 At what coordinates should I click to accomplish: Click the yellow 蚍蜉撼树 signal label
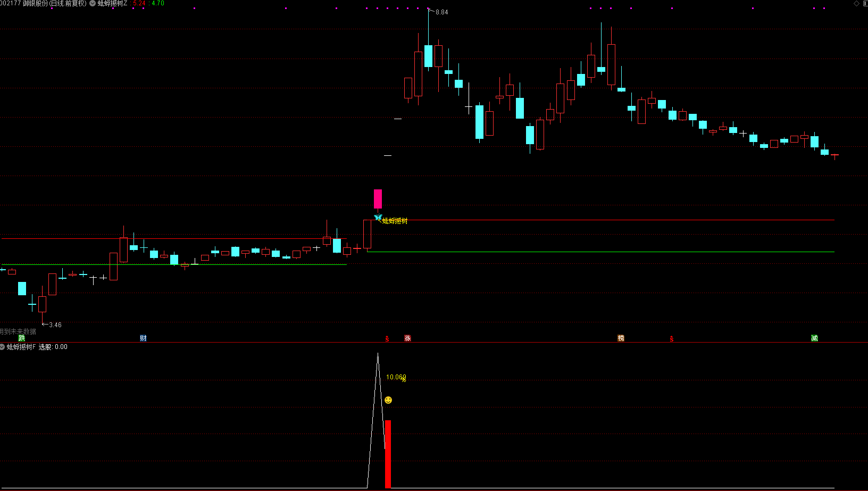click(395, 221)
